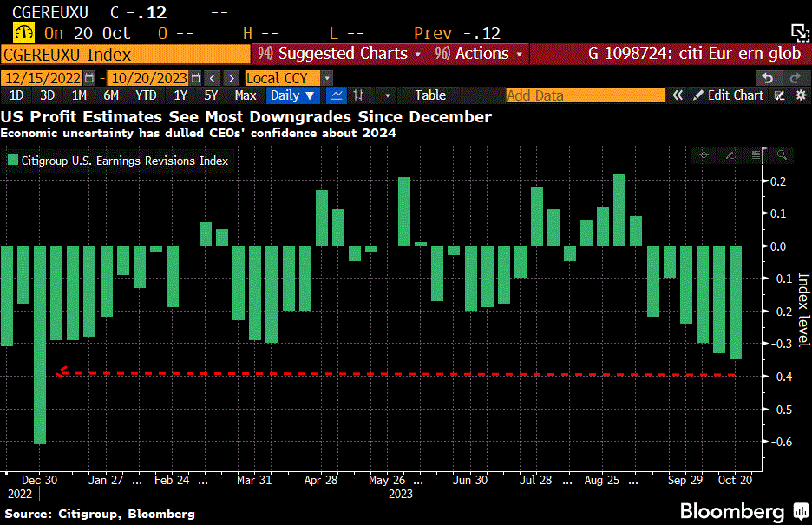Undo the last chart change
812x525 pixels.
pos(768,78)
